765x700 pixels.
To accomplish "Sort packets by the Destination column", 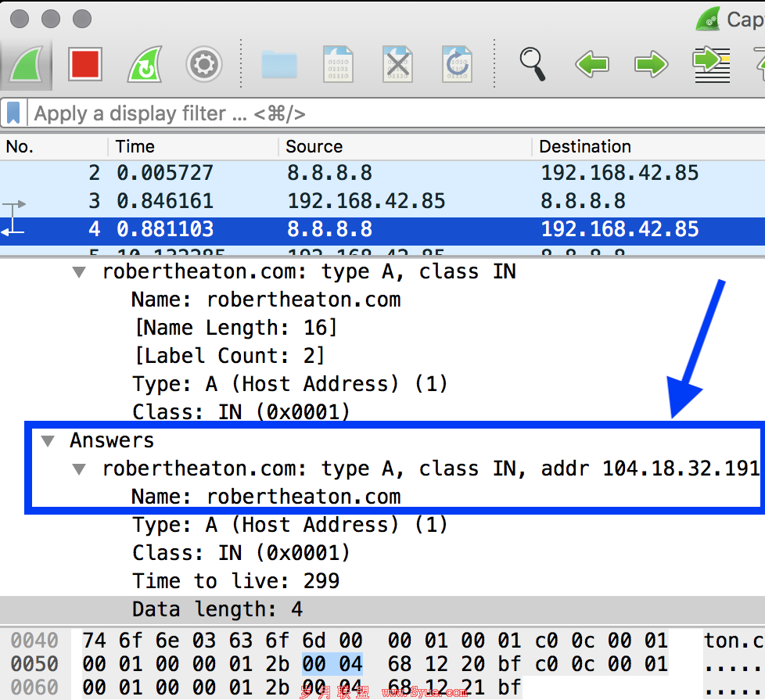I will pos(648,146).
